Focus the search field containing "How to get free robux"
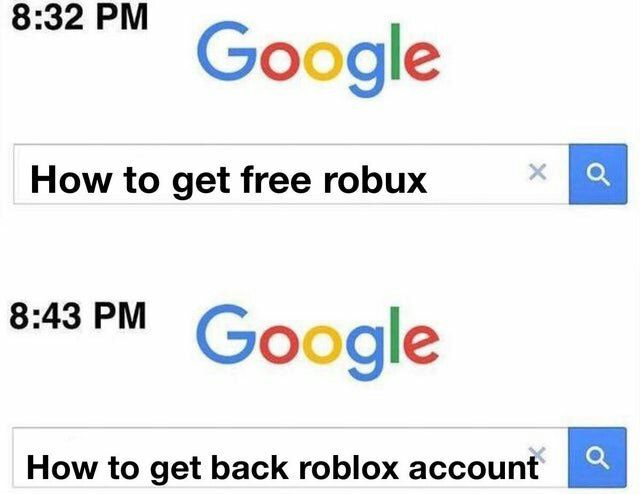Viewport: 640px width, 494px height. pos(291,174)
